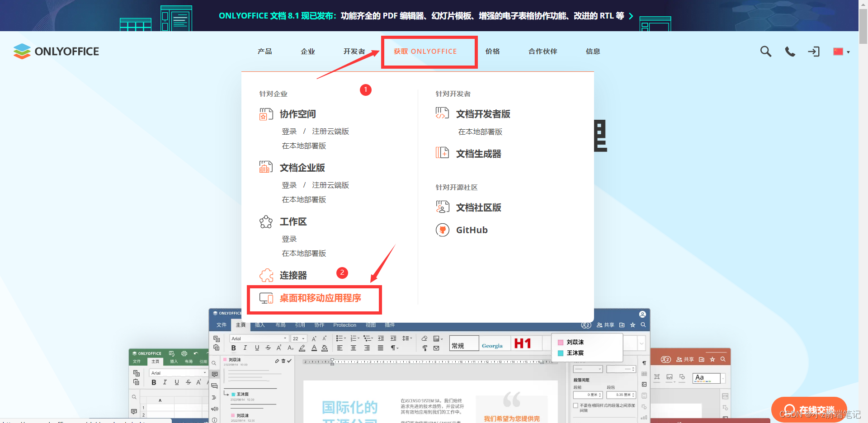Select the 常规 style box
This screenshot has height=423, width=868.
pyautogui.click(x=464, y=343)
